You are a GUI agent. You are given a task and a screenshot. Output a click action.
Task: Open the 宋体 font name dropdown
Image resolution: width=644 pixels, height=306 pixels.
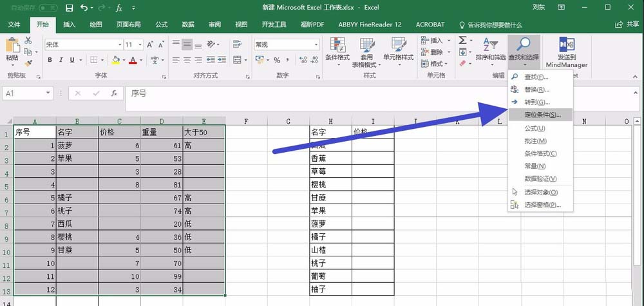(120, 44)
